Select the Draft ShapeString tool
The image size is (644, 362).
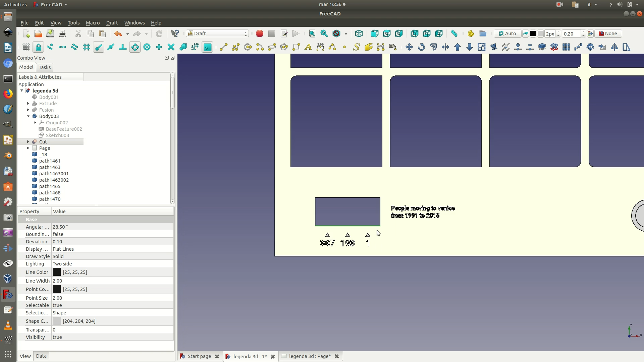click(357, 47)
